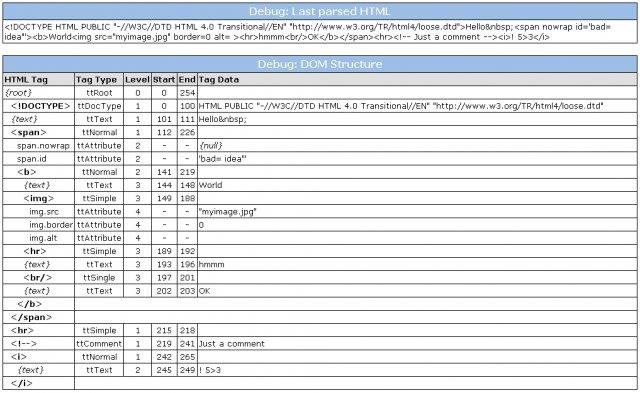Image resolution: width=640 pixels, height=393 pixels.
Task: Select the '{root}' tag cell
Action: [x=38, y=93]
